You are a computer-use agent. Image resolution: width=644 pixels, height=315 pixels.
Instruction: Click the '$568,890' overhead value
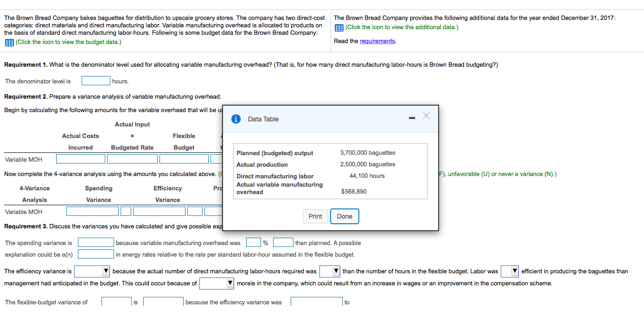coord(354,191)
